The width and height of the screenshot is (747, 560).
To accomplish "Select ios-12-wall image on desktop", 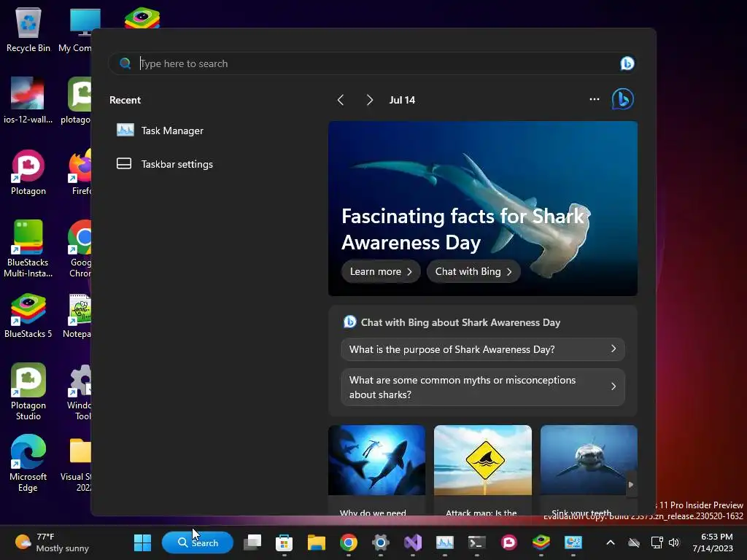I will (x=28, y=101).
